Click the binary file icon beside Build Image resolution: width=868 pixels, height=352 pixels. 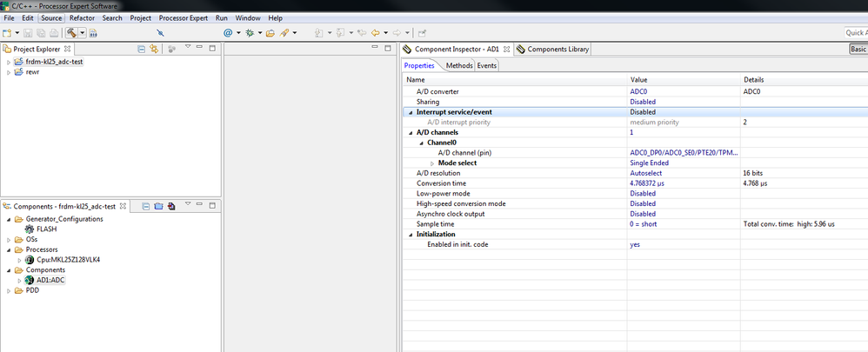(x=93, y=33)
